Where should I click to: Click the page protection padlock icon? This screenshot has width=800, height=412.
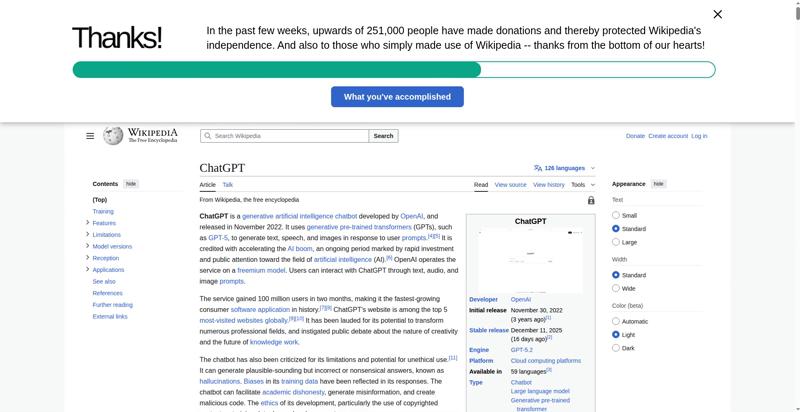tap(591, 200)
